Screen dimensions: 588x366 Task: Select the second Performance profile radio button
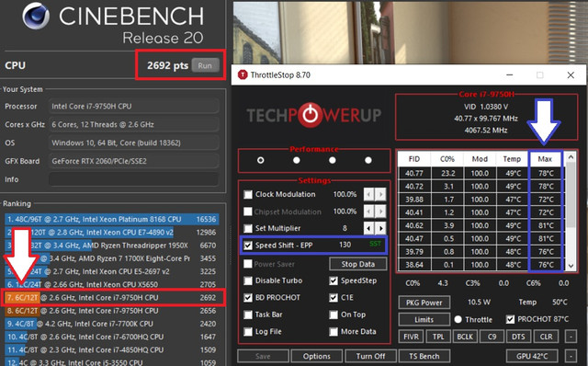(297, 160)
